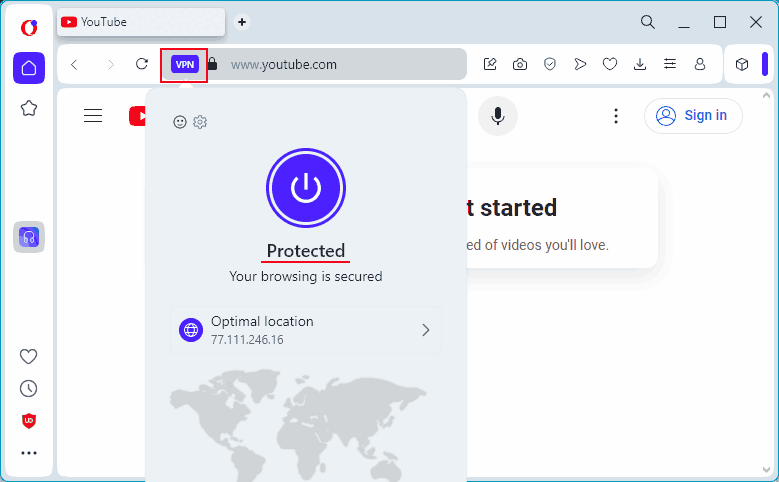Open the Downloads icon

640,64
